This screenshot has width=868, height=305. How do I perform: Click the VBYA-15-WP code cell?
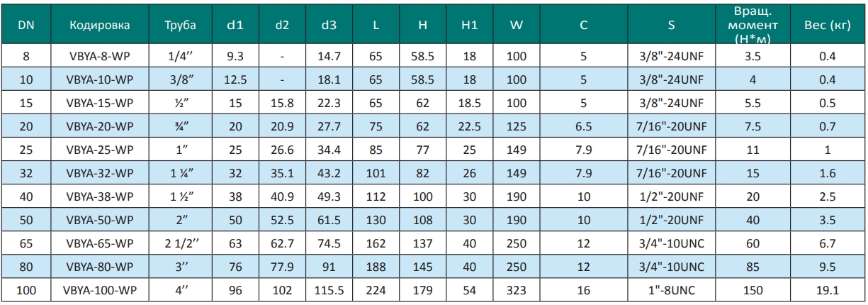tap(100, 104)
